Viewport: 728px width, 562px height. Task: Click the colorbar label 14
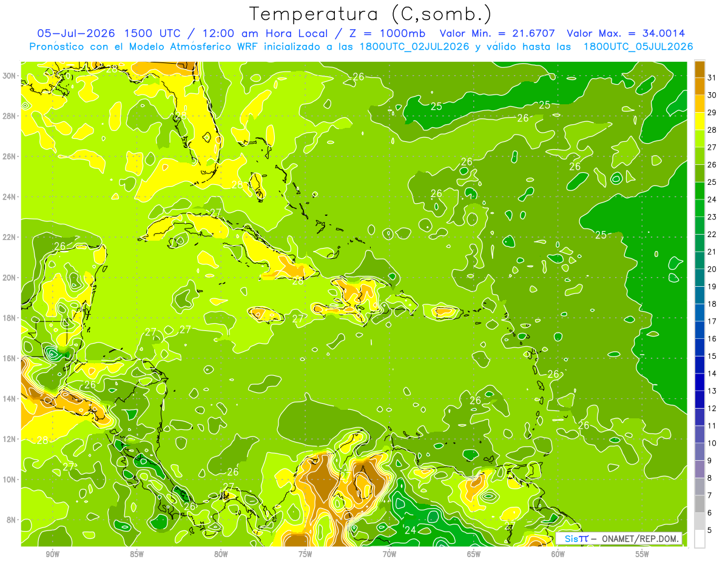click(712, 373)
